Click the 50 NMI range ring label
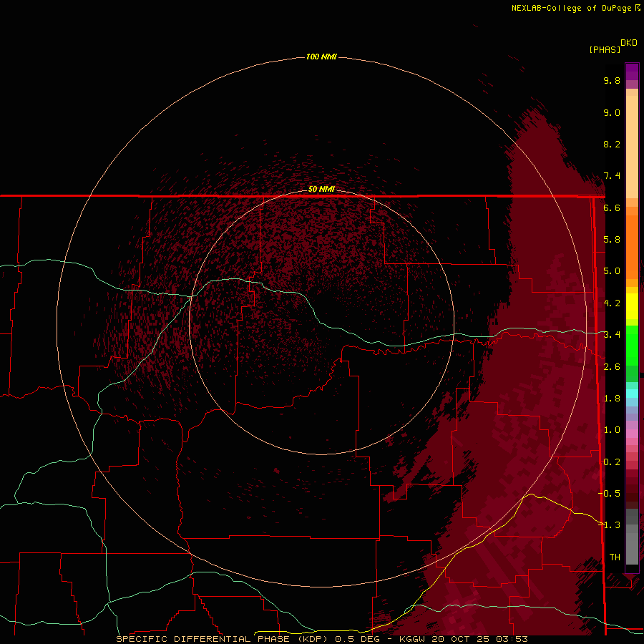Image resolution: width=644 pixels, height=644 pixels. (x=321, y=189)
